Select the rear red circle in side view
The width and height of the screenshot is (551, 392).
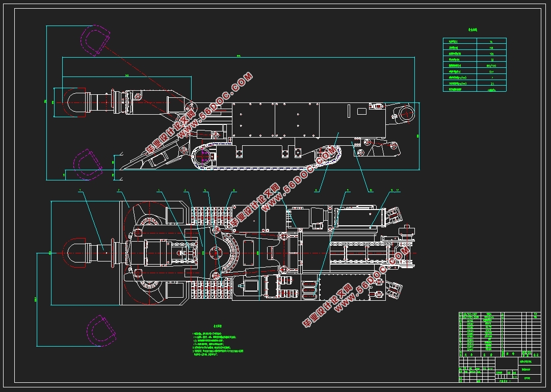coord(407,113)
